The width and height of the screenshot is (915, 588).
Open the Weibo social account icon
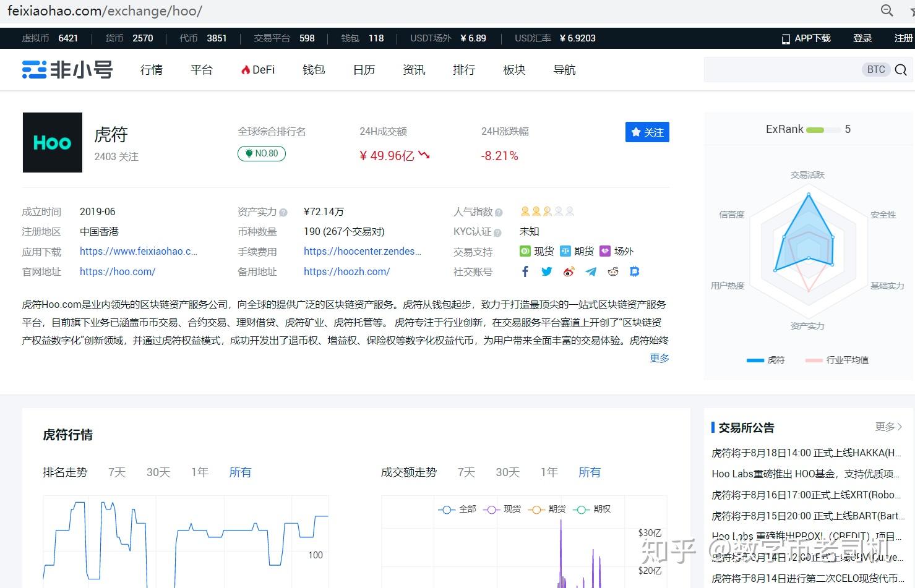tap(569, 271)
